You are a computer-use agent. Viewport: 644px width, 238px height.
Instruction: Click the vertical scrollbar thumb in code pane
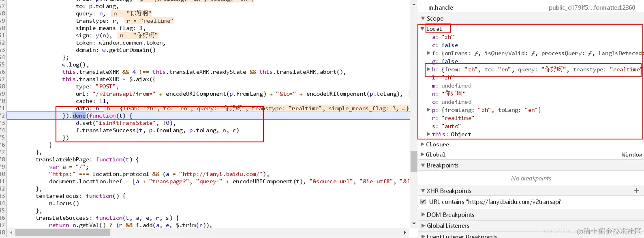click(x=414, y=161)
